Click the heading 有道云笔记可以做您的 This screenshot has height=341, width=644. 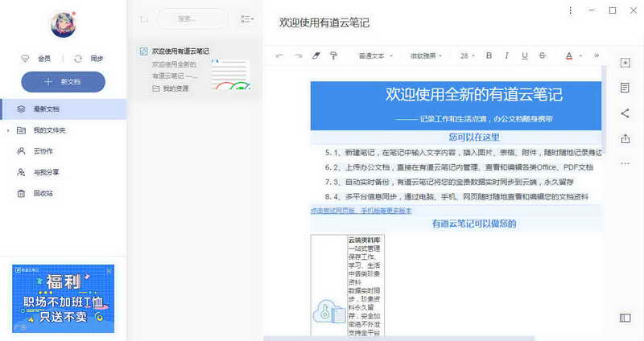tap(474, 224)
